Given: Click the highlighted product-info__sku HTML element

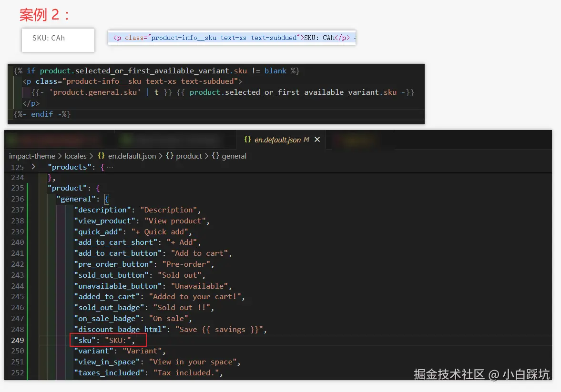Looking at the screenshot, I should click(232, 38).
